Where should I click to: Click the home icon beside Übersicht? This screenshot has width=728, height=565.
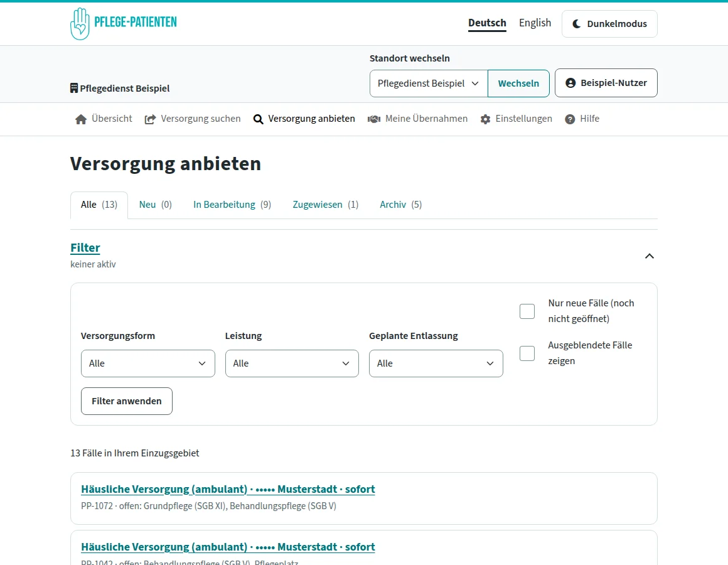tap(81, 119)
